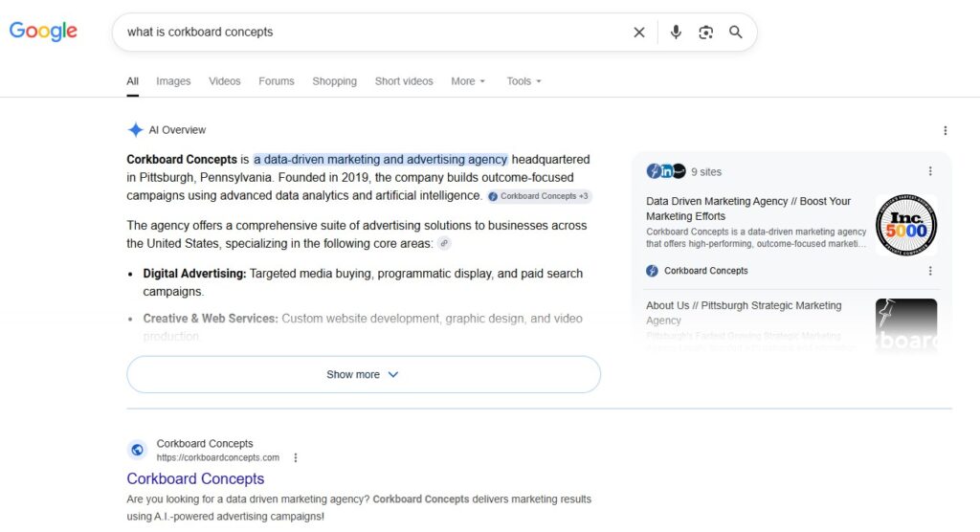This screenshot has width=980, height=532.
Task: Open the About Us corkboard thumbnail
Action: [x=906, y=323]
